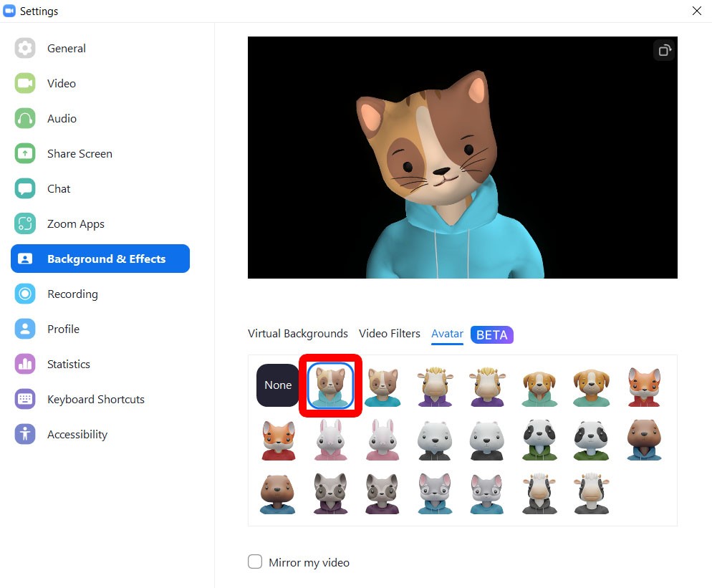Choose the fox avatar in top row
This screenshot has height=588, width=712.
coord(643,386)
